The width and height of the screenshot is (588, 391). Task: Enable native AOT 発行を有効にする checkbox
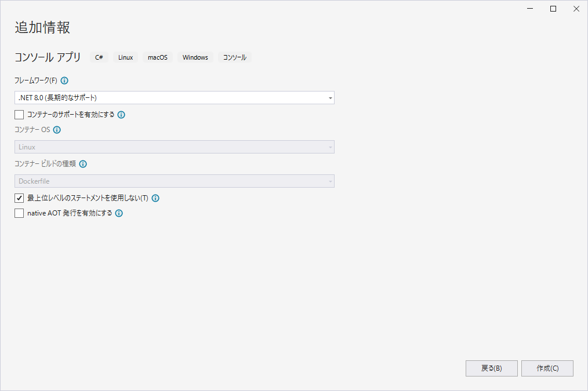point(19,213)
